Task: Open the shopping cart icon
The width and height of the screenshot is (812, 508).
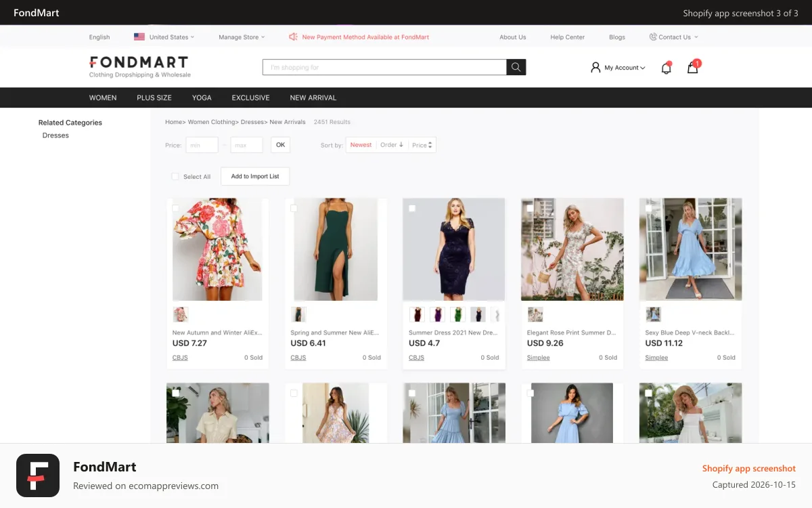Action: [x=693, y=67]
